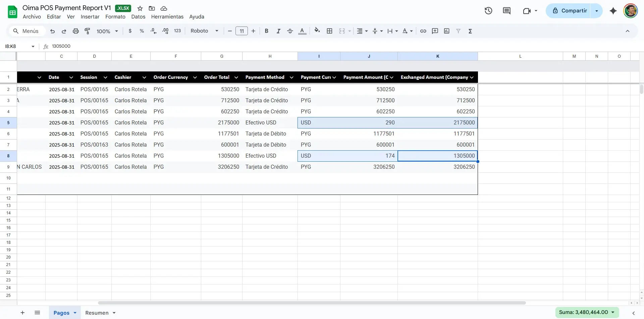This screenshot has width=644, height=319.
Task: Select column L header
Action: coord(520,56)
